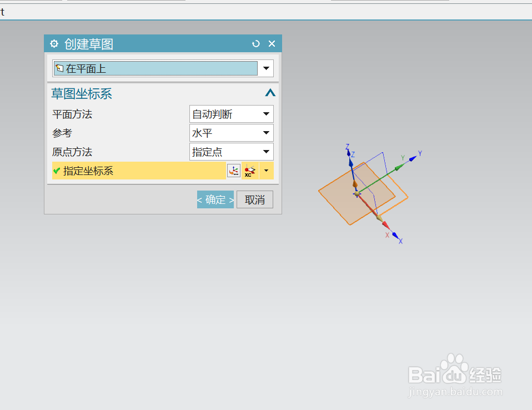This screenshot has width=532, height=410.
Task: Click the 平面方法 label
Action: [x=72, y=114]
